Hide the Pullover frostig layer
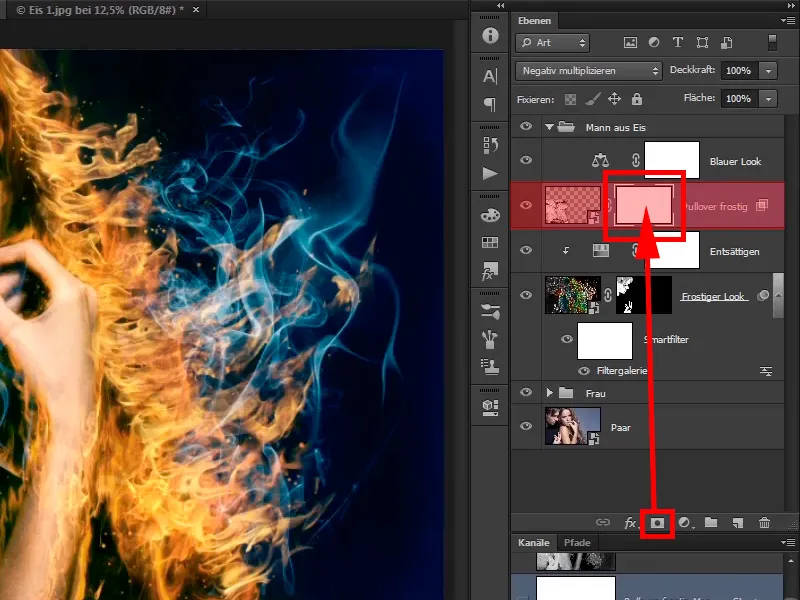The image size is (800, 600). [x=526, y=205]
